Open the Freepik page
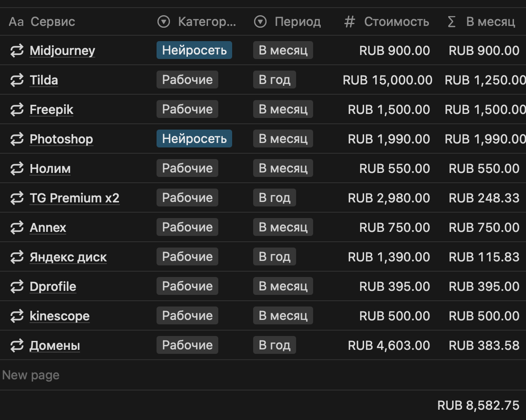The width and height of the screenshot is (526, 420). (x=51, y=109)
